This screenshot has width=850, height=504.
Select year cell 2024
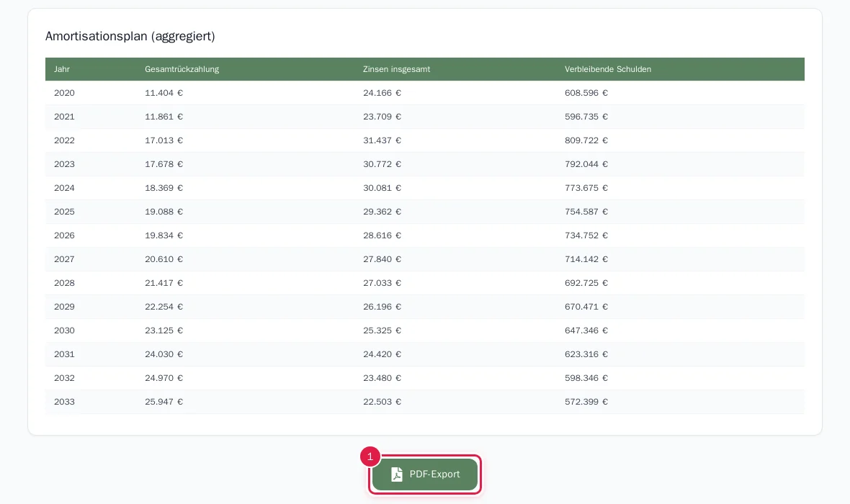pyautogui.click(x=65, y=188)
